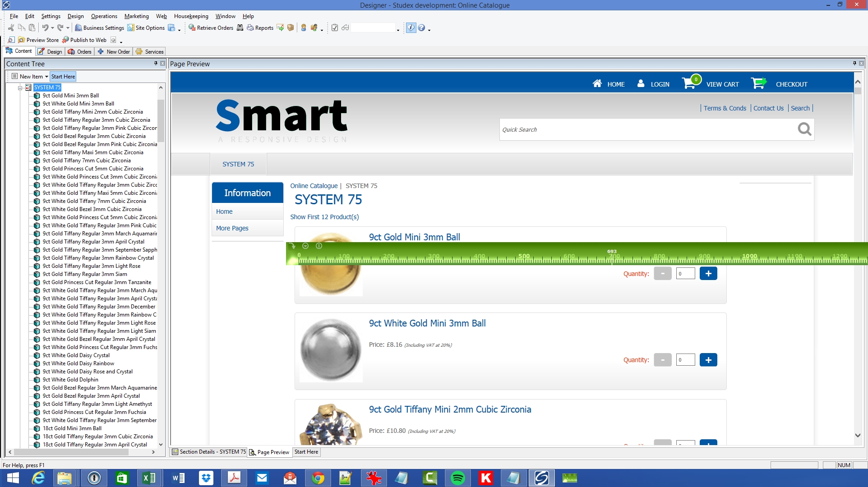868x487 pixels.
Task: Collapse the SYSTEM 75 tree node
Action: click(20, 87)
